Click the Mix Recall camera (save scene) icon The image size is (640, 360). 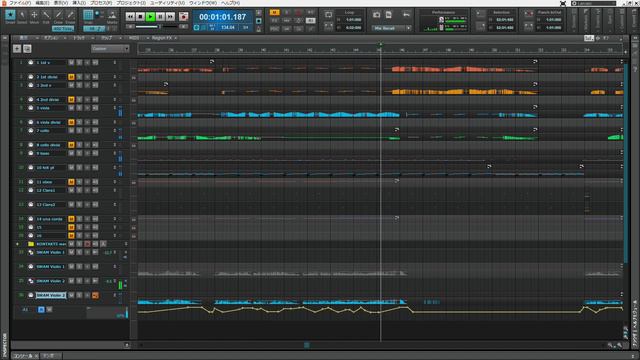(x=376, y=15)
